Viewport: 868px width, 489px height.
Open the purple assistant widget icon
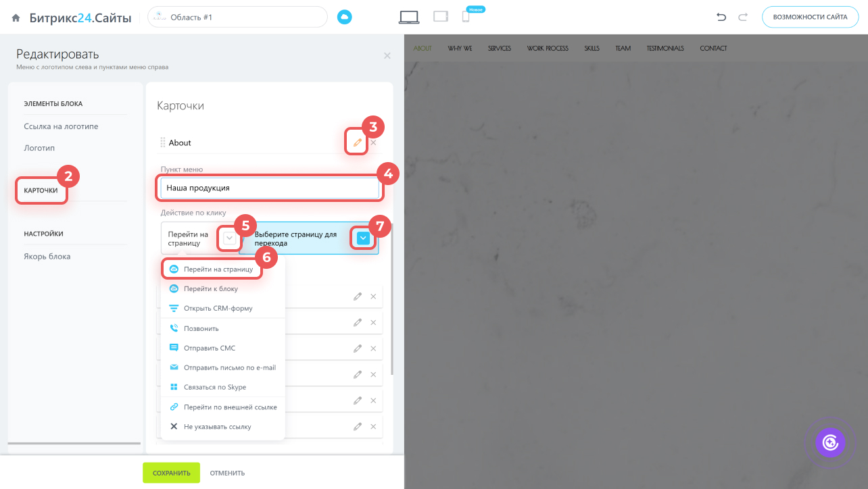[830, 443]
